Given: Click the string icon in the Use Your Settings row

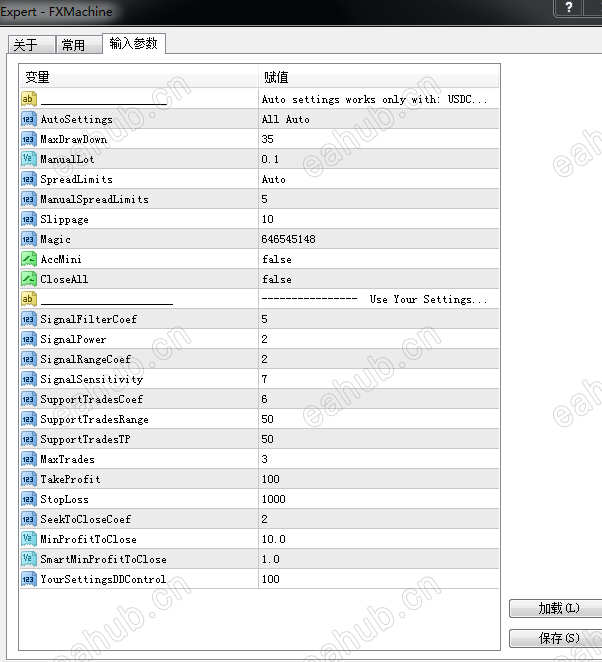Looking at the screenshot, I should click(29, 299).
